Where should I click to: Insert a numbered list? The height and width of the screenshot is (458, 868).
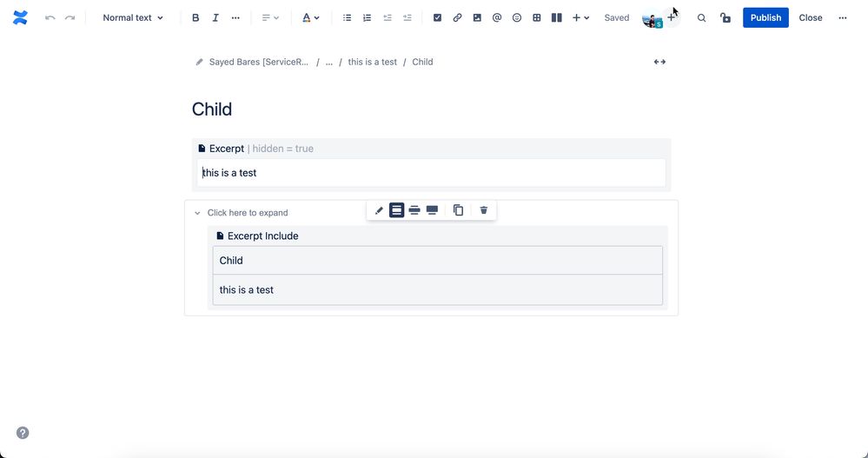point(367,17)
